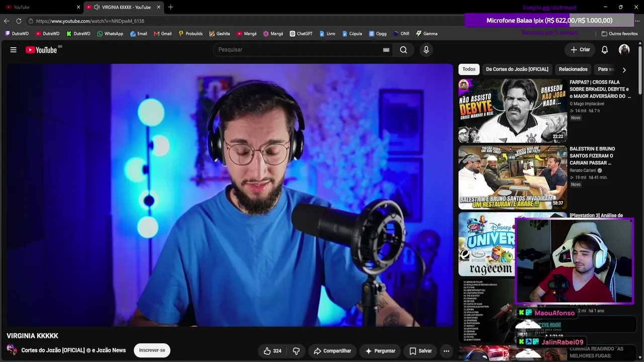Start voice search with the microphone
644x362 pixels.
[x=426, y=50]
